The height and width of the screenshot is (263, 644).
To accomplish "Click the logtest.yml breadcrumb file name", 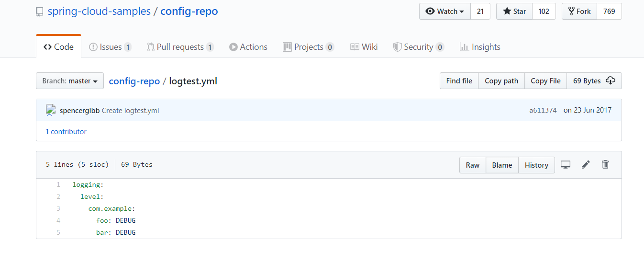I will [193, 81].
